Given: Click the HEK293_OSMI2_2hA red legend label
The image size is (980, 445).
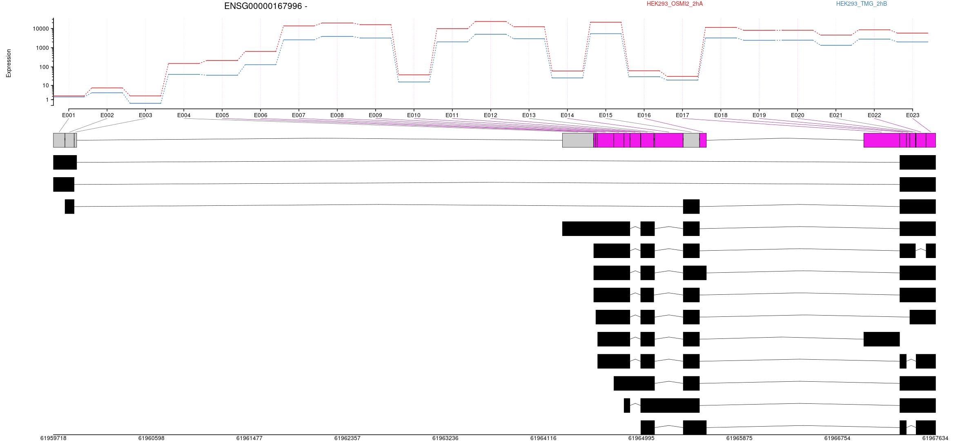Looking at the screenshot, I should click(675, 4).
